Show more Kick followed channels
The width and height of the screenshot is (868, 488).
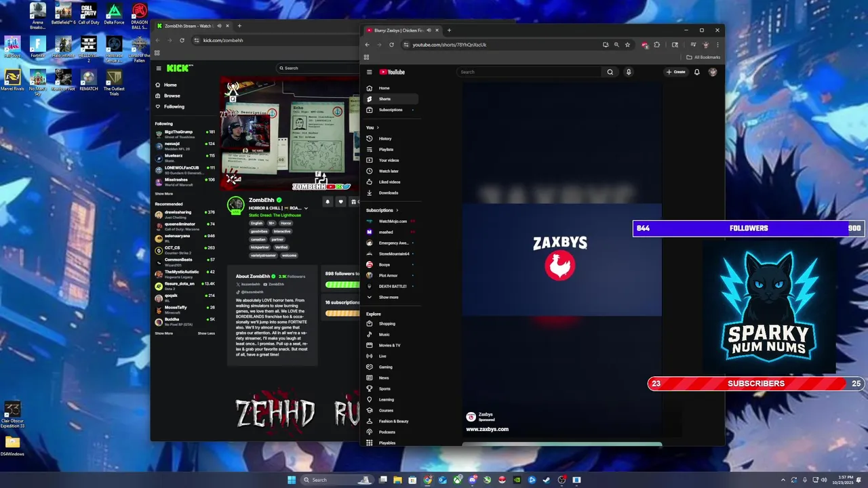coord(163,194)
